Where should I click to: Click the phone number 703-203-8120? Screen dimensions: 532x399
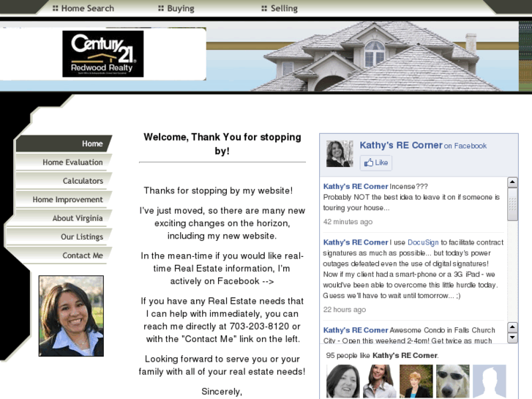click(260, 327)
